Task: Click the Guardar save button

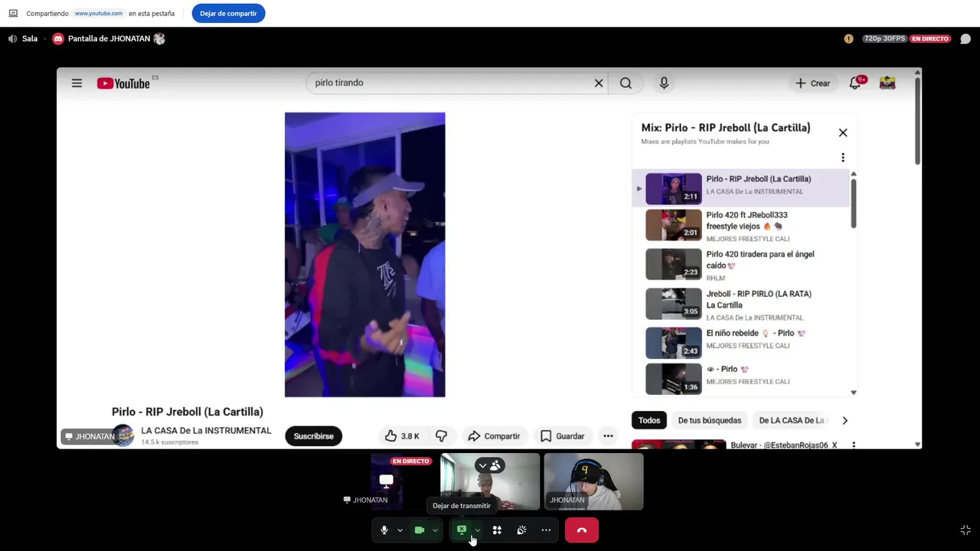Action: point(562,436)
